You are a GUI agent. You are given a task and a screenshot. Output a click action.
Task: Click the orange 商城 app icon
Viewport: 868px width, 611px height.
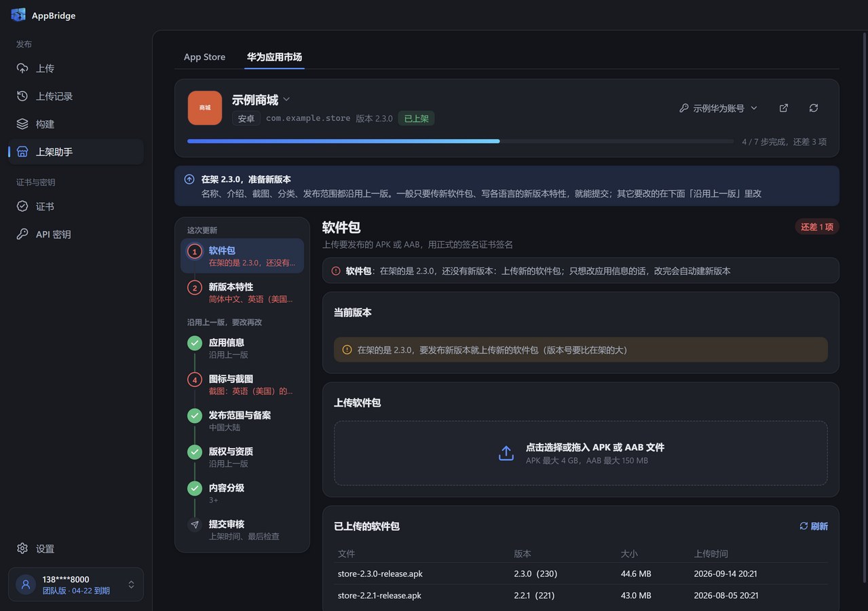click(205, 108)
